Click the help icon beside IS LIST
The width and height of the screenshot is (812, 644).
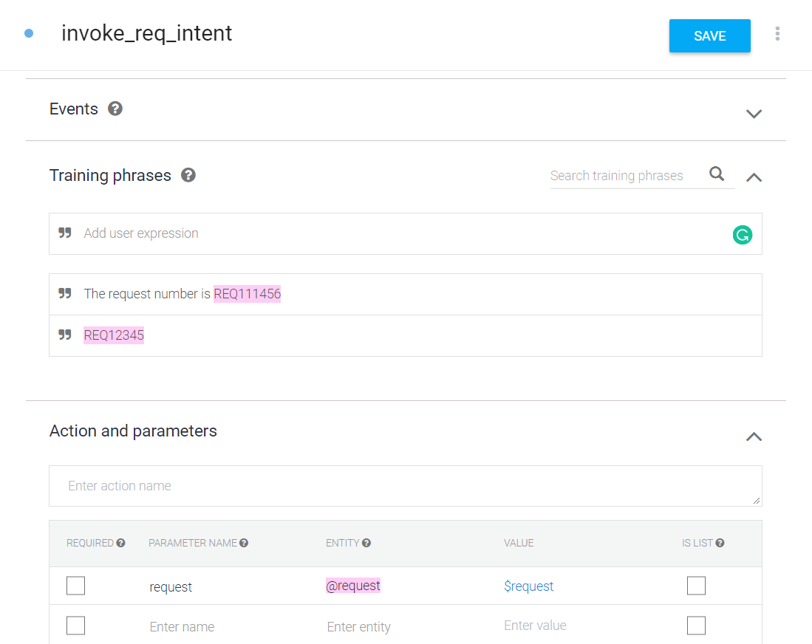coord(720,543)
